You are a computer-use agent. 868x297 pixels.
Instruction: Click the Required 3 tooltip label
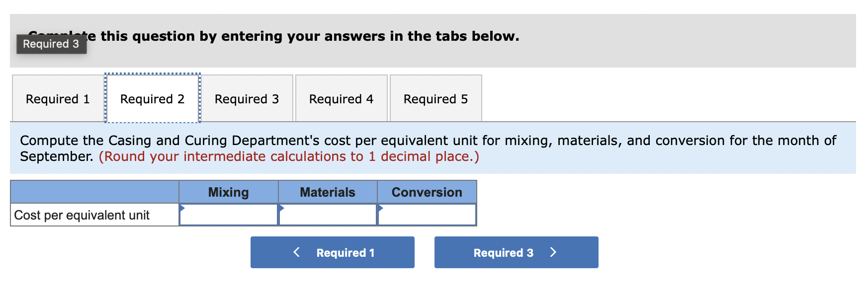point(51,44)
